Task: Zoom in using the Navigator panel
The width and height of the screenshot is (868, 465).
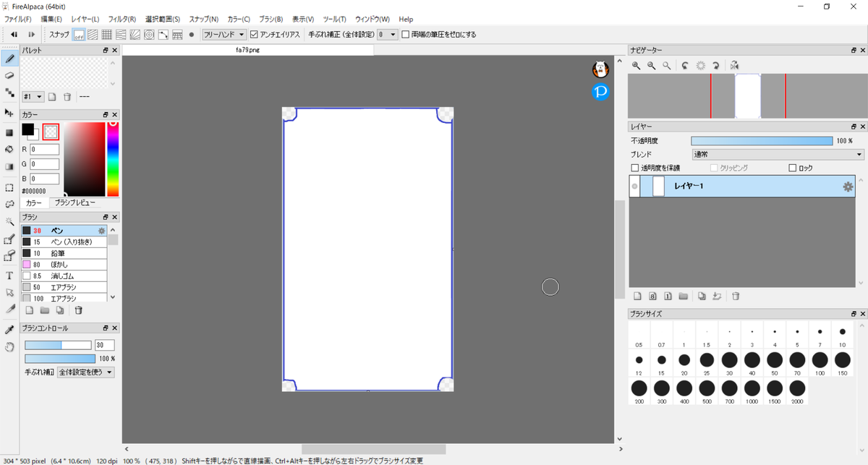Action: coord(637,65)
